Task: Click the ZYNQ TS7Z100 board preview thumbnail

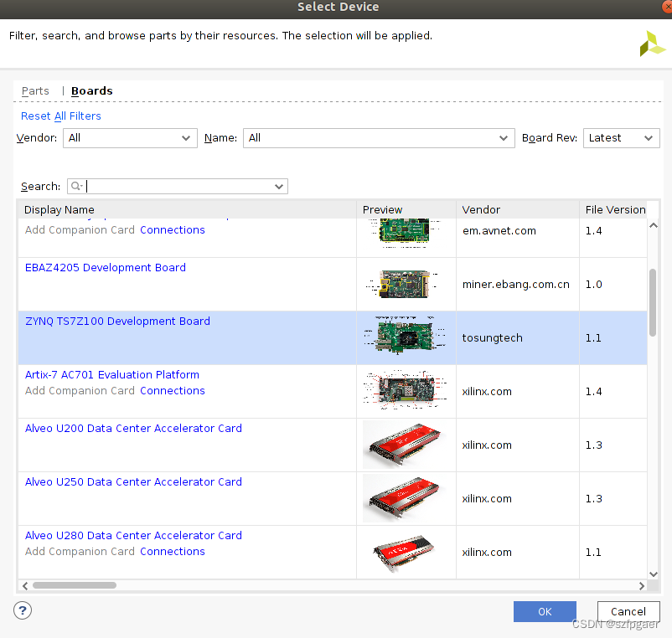Action: [x=405, y=335]
